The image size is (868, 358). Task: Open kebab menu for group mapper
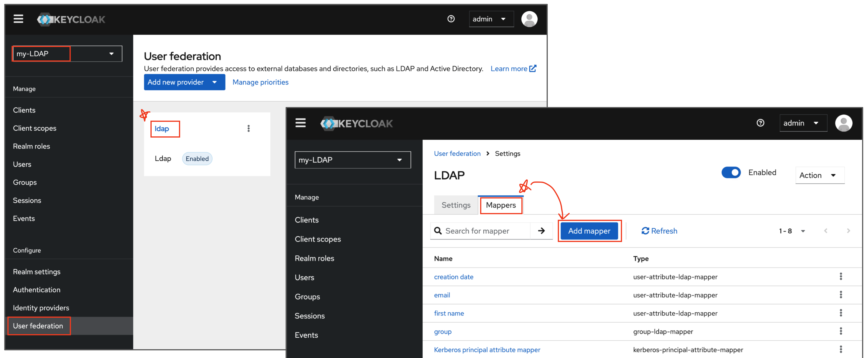pyautogui.click(x=841, y=331)
